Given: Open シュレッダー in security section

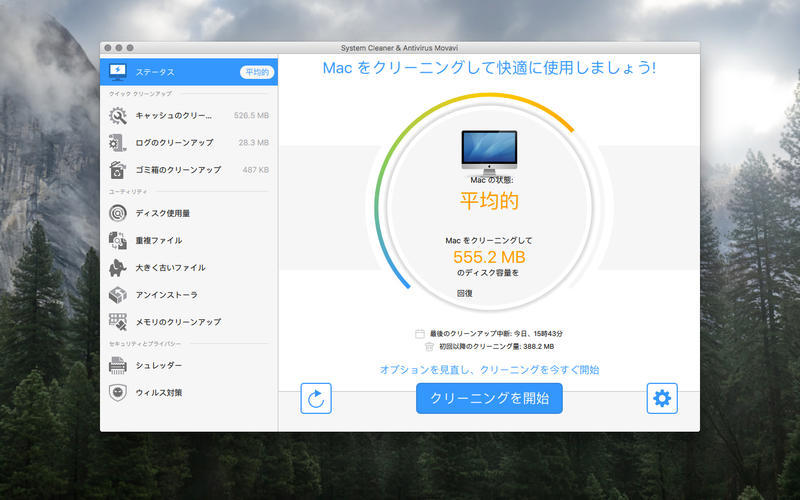Looking at the screenshot, I should tap(189, 365).
